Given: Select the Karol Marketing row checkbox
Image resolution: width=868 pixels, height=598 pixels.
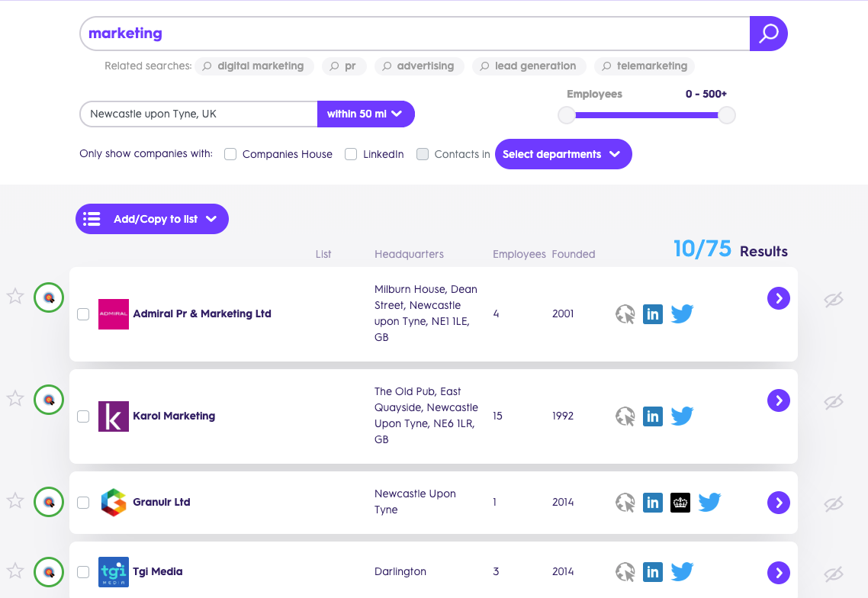Looking at the screenshot, I should point(83,416).
